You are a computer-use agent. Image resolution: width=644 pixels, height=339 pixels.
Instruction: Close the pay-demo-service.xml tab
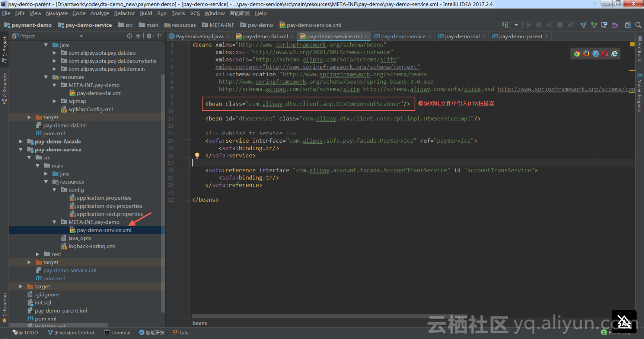pyautogui.click(x=366, y=36)
